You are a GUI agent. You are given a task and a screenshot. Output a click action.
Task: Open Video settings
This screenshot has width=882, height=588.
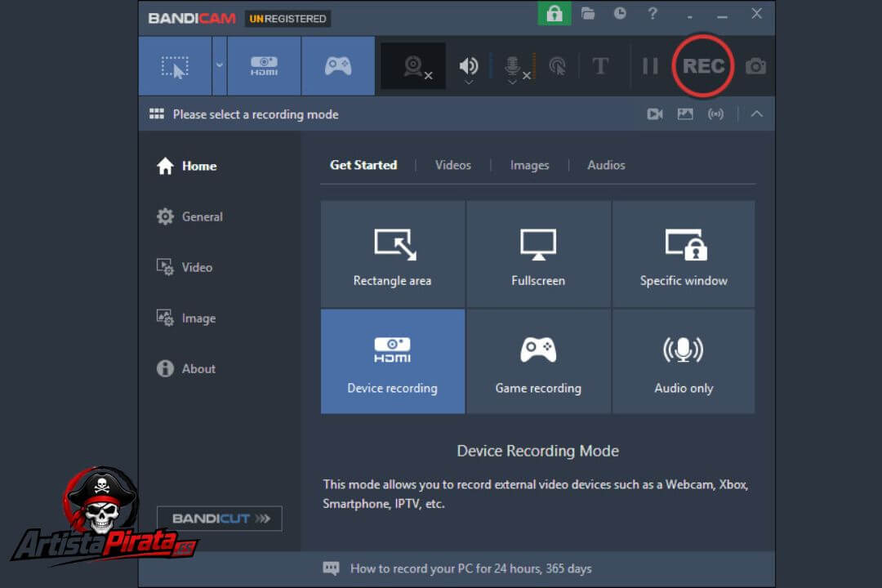point(185,267)
